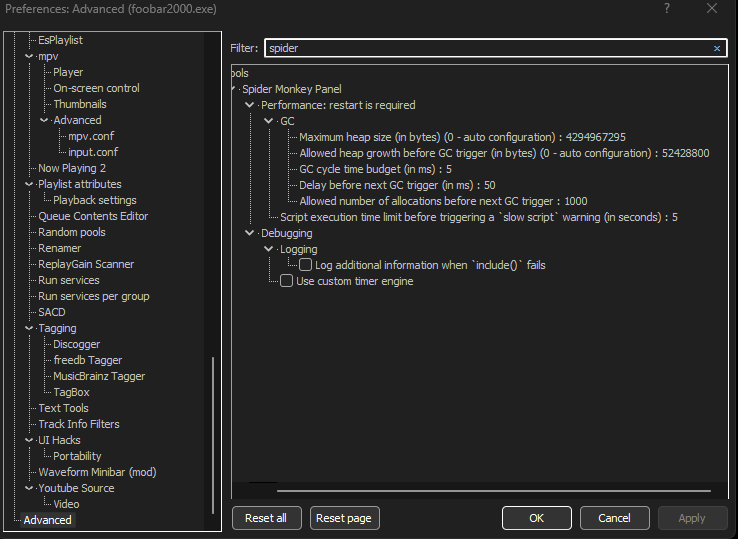Select mpv.conf page
This screenshot has height=539, width=738.
point(91,137)
